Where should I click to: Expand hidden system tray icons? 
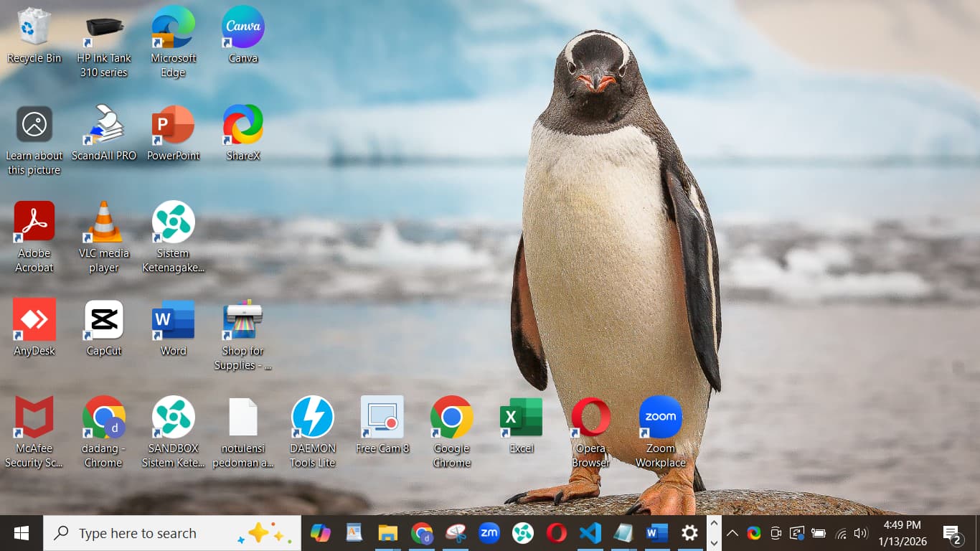tap(732, 533)
